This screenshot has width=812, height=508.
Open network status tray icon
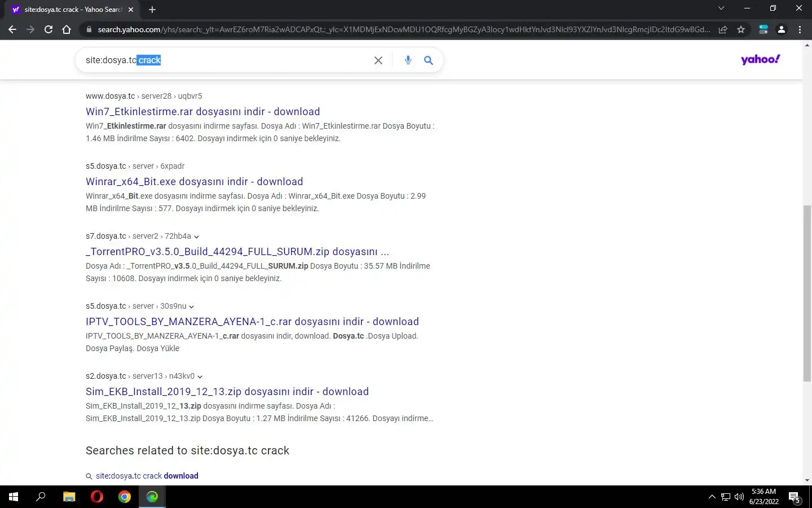(726, 497)
